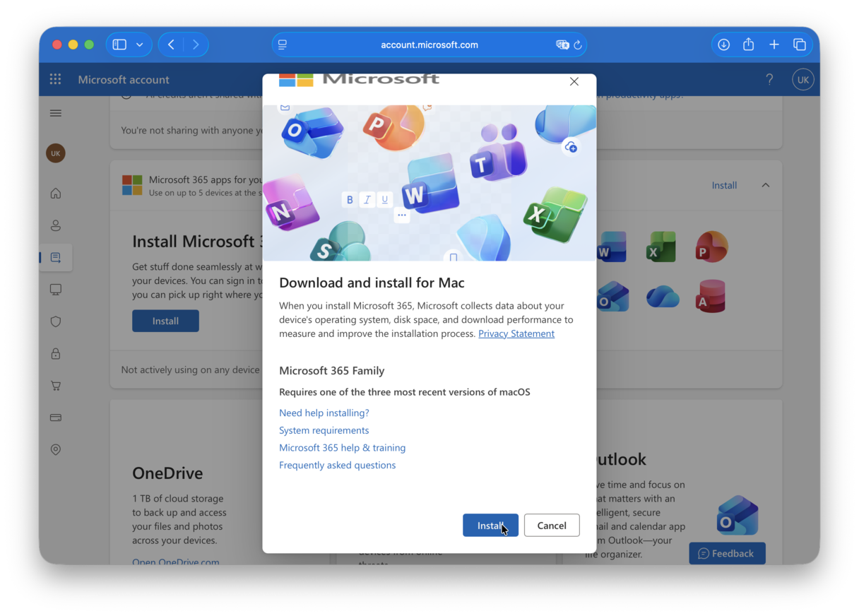Image resolution: width=859 pixels, height=616 pixels.
Task: Cancel the Download and install dialog
Action: [552, 525]
